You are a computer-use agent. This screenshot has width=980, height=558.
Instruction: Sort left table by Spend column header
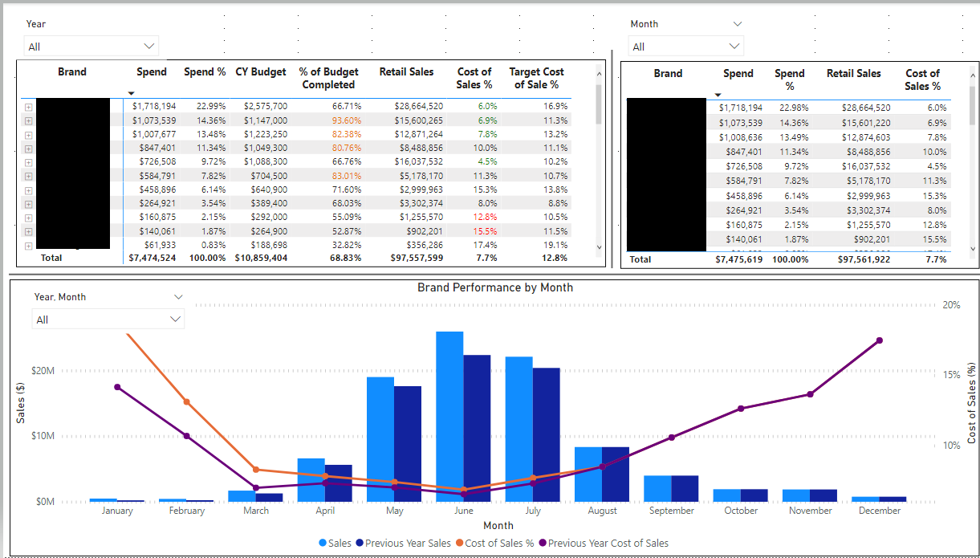click(152, 72)
